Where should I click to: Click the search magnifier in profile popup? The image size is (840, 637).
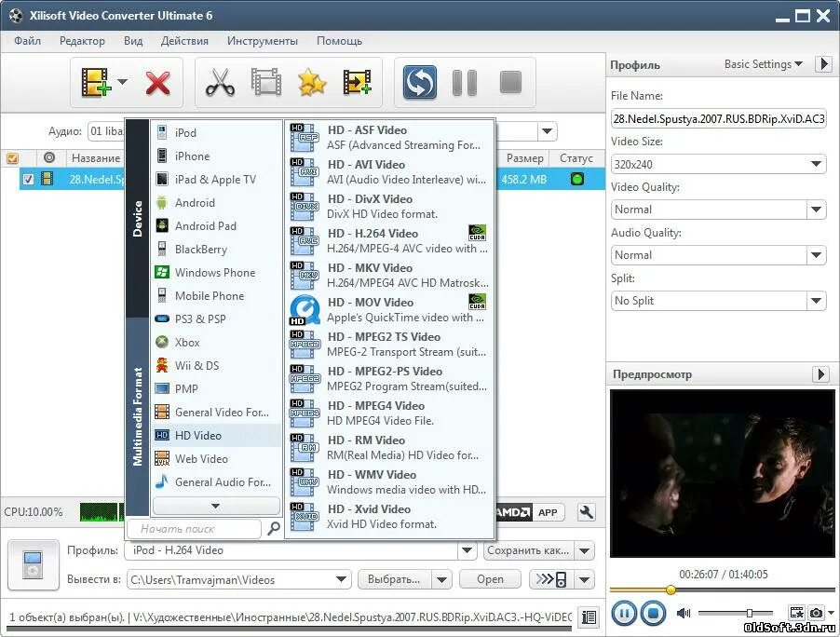click(273, 528)
